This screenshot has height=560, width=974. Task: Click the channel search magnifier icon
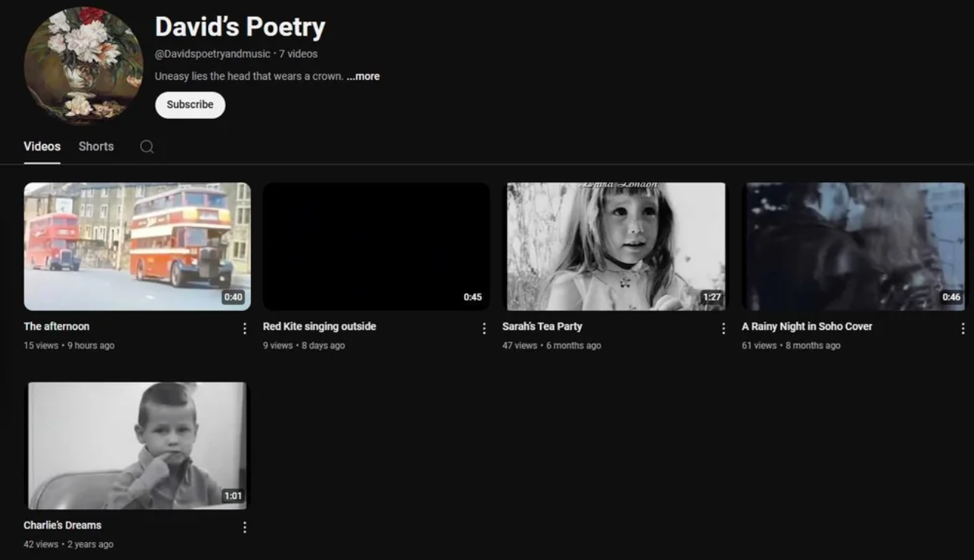pos(147,146)
